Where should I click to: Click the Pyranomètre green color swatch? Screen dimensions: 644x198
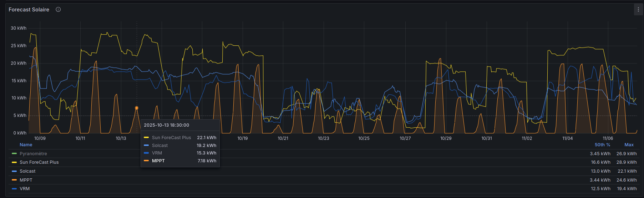(14, 154)
